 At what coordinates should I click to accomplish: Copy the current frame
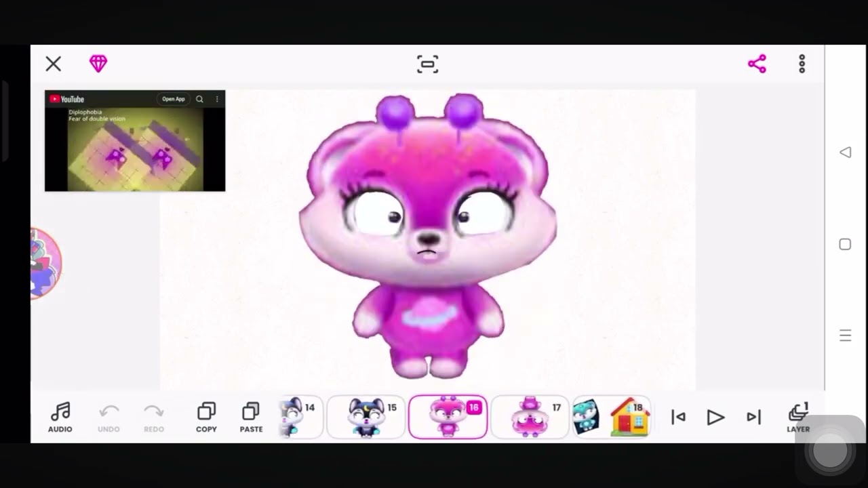click(206, 418)
